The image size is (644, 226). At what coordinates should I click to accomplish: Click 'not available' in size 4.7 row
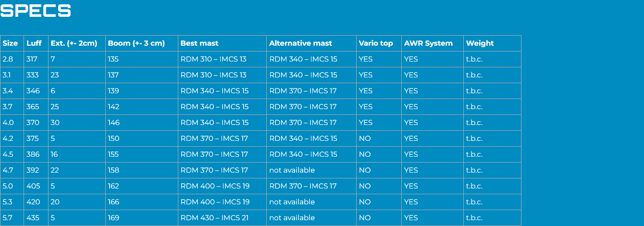click(x=292, y=170)
